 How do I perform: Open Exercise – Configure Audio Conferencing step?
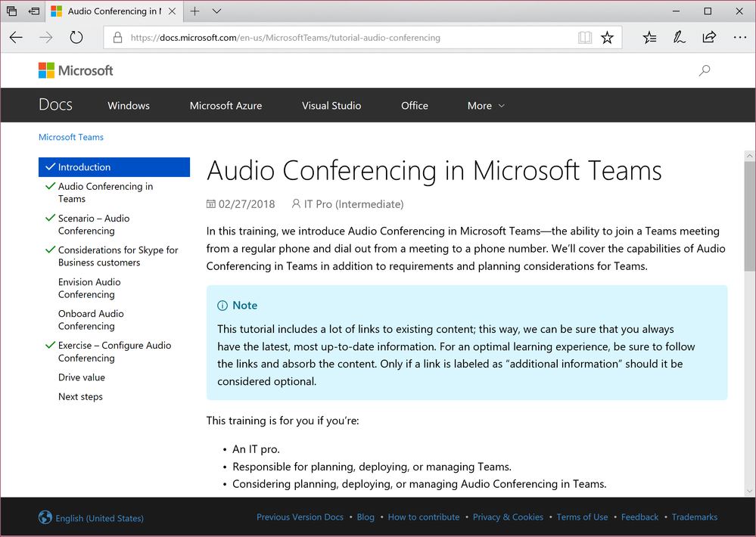point(115,352)
